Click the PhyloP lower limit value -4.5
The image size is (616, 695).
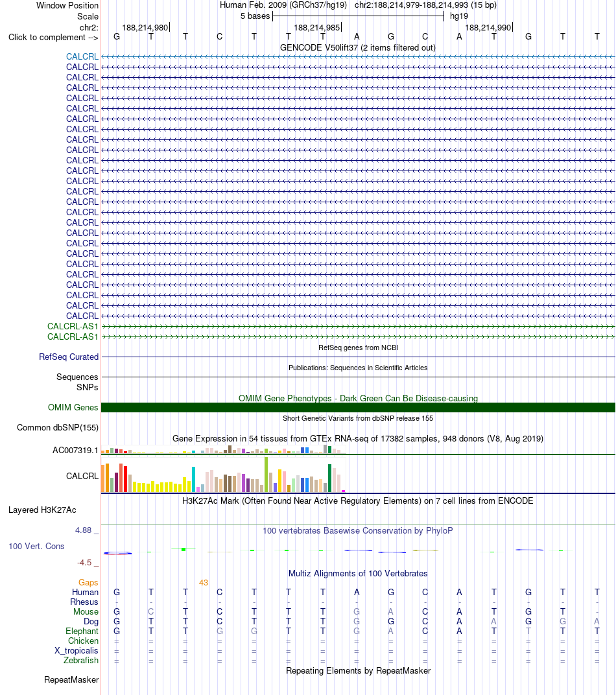[x=84, y=563]
